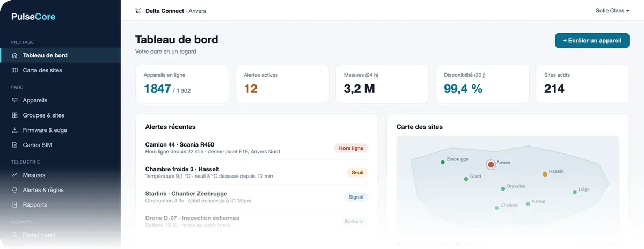
Task: Open the Cartes SIM page
Action: point(60,145)
